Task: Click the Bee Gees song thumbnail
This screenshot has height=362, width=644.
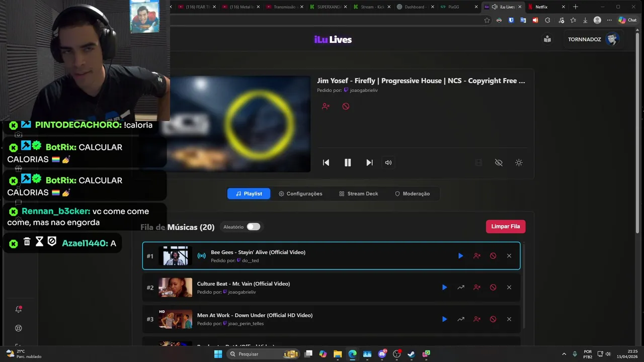Action: click(x=175, y=256)
